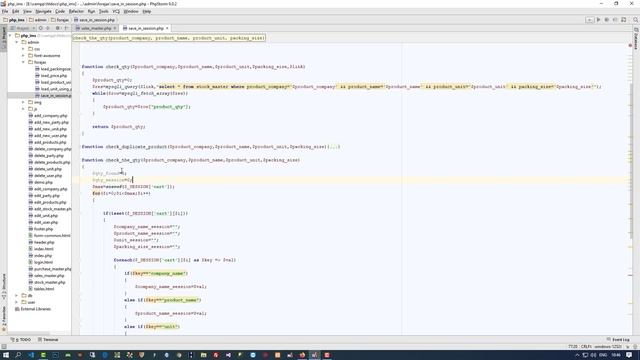
Task: Open Windows notification center icon
Action: [629, 355]
